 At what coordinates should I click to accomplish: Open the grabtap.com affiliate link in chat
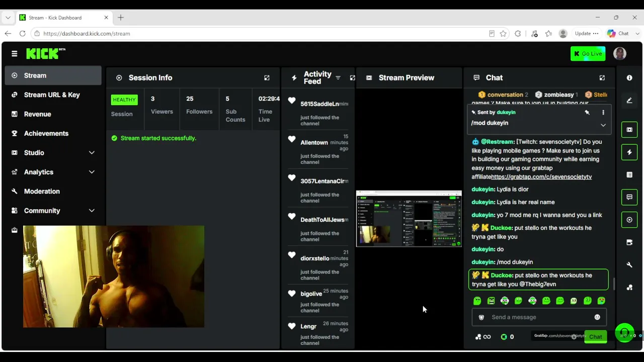[x=541, y=177]
